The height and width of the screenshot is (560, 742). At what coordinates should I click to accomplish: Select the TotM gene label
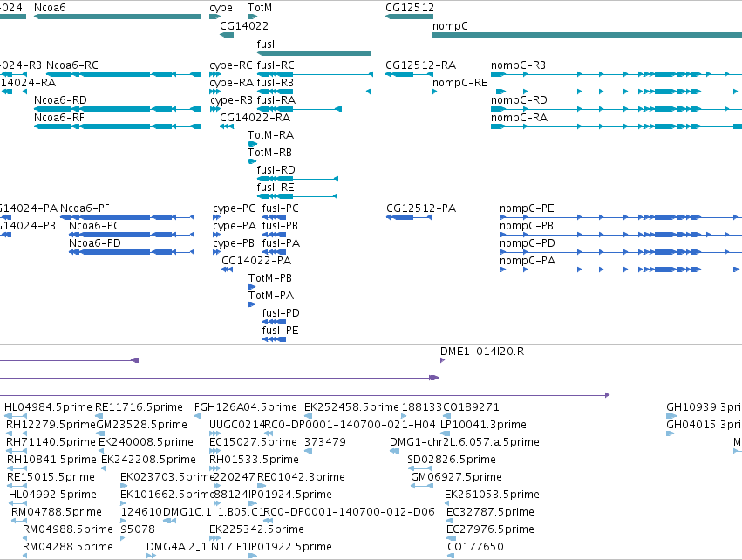[259, 8]
